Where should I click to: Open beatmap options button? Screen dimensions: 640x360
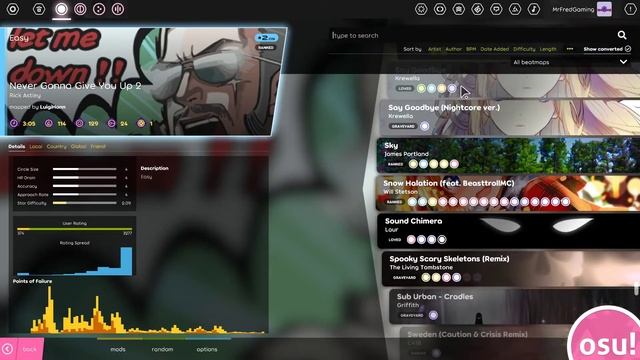207,349
